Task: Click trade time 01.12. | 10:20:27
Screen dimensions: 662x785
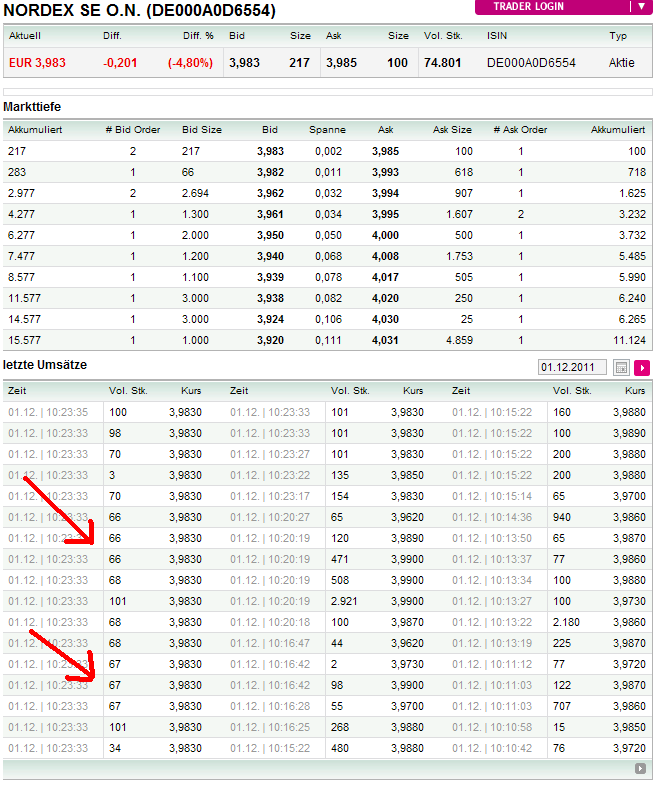Action: [270, 517]
